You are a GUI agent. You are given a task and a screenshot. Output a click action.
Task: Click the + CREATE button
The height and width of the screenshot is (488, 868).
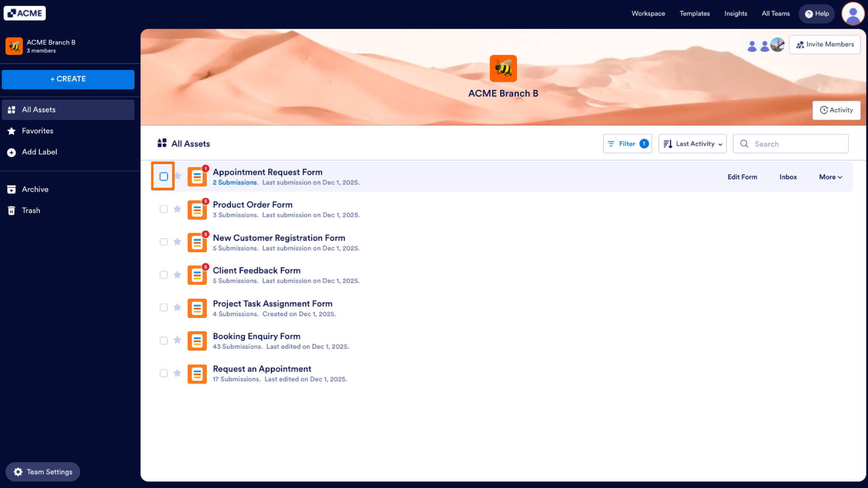[68, 79]
